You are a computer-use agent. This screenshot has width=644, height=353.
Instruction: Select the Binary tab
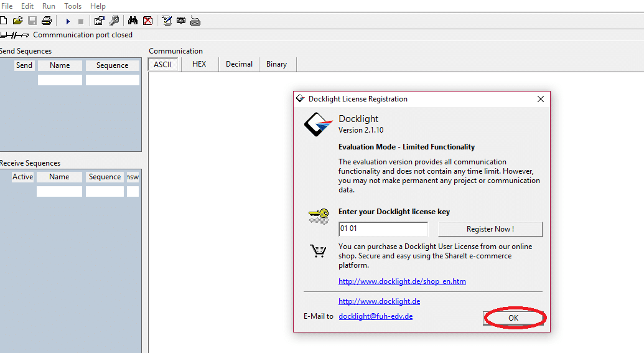(x=276, y=64)
